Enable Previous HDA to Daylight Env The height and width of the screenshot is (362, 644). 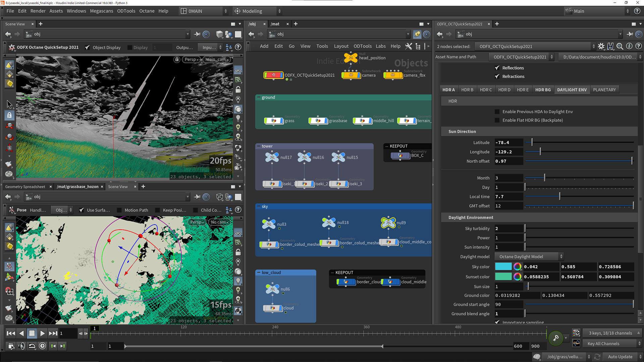pyautogui.click(x=497, y=112)
